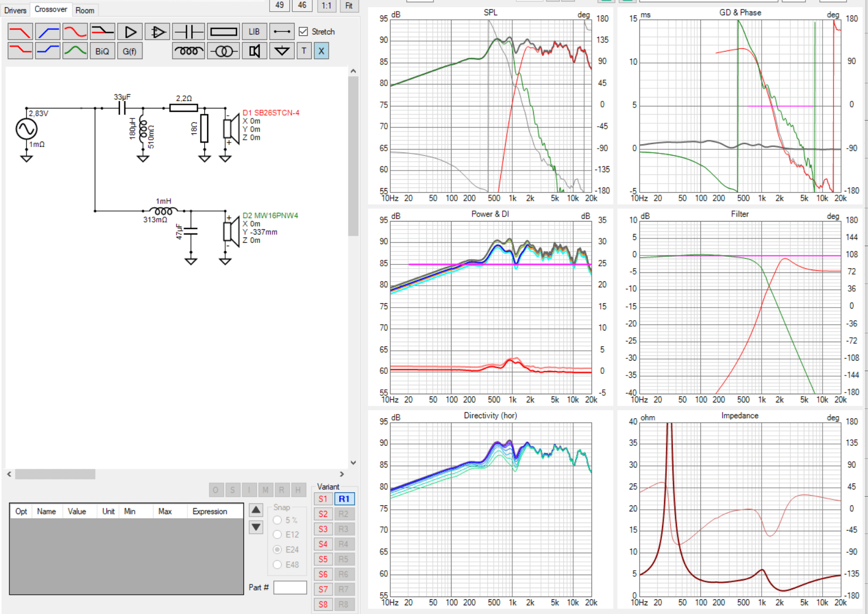This screenshot has width=868, height=614.
Task: Add a capacitor to the schematic
Action: [x=189, y=32]
